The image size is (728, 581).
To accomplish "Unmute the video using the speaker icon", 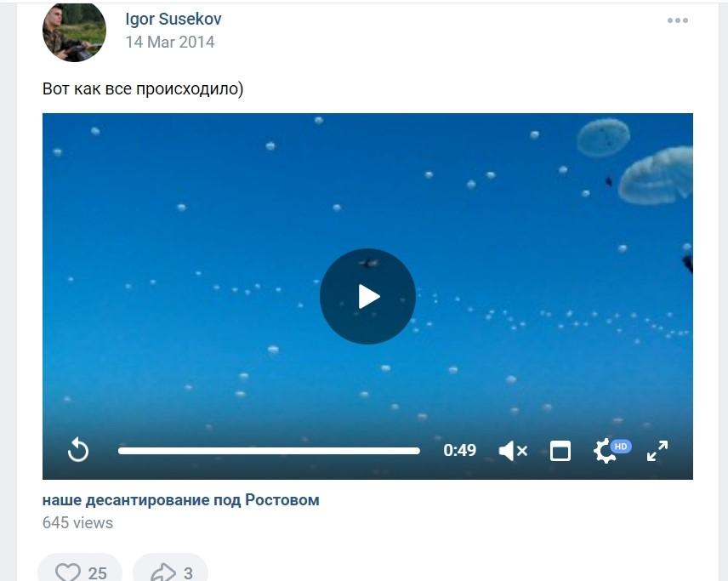I will (513, 451).
